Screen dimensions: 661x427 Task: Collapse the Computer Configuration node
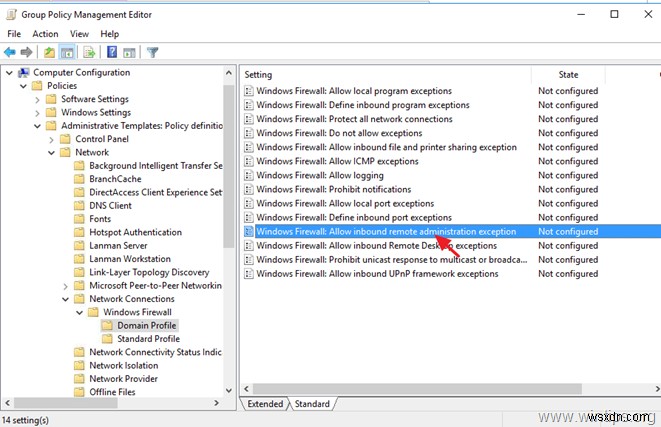pyautogui.click(x=9, y=73)
